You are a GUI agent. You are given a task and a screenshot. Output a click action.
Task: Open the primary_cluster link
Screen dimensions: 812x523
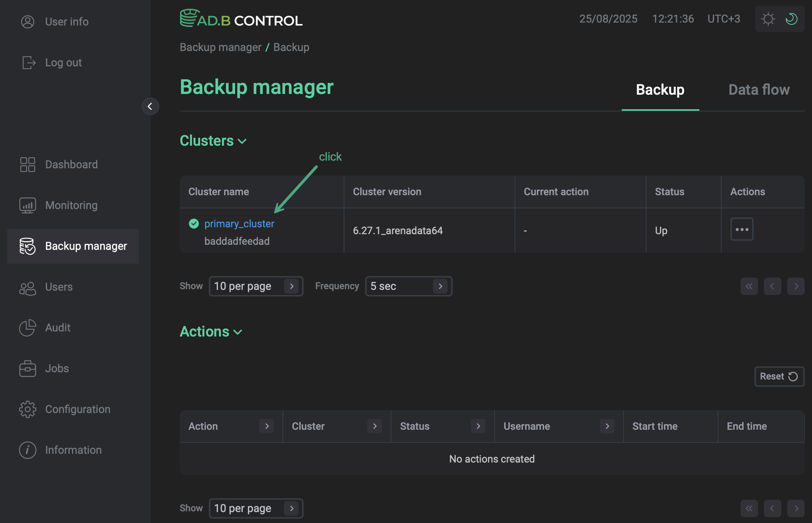click(x=239, y=223)
